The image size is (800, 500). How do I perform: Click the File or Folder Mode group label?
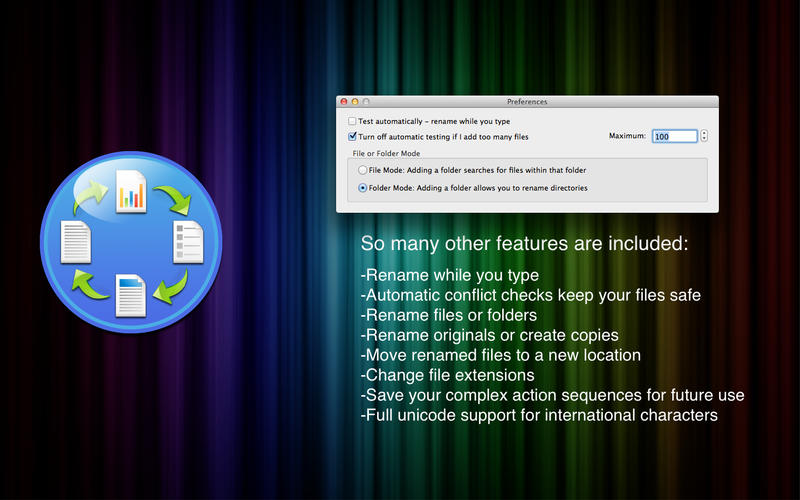(x=386, y=153)
